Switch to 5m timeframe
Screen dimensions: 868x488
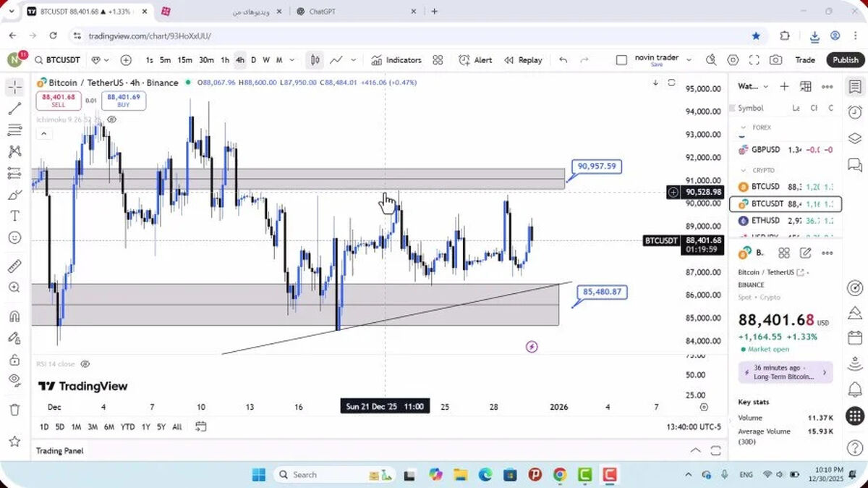(165, 60)
